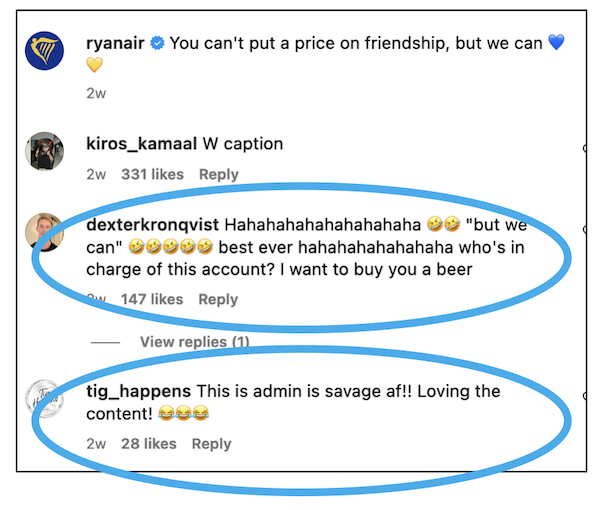Click the blue verified badge beside ryanair
600x510 pixels.
click(157, 44)
